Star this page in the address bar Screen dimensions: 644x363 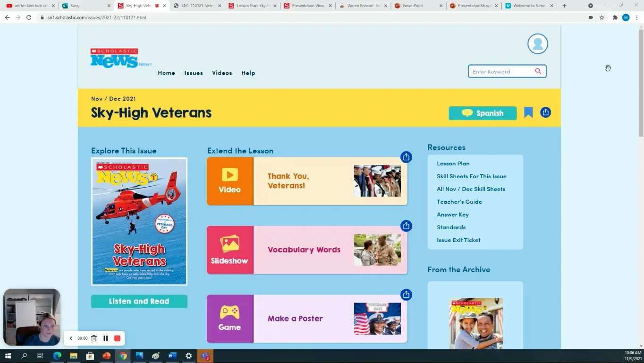point(602,17)
